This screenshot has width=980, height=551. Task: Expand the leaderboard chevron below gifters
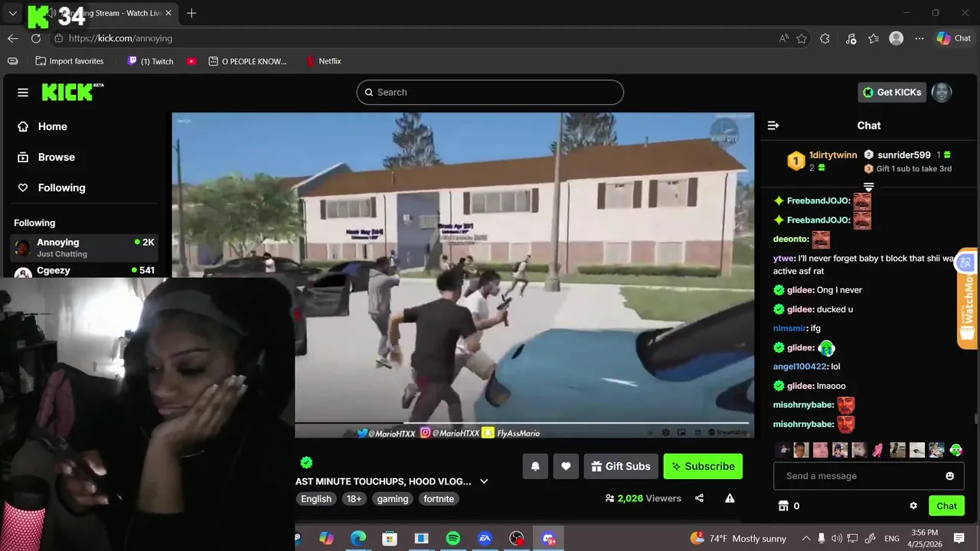coord(868,187)
